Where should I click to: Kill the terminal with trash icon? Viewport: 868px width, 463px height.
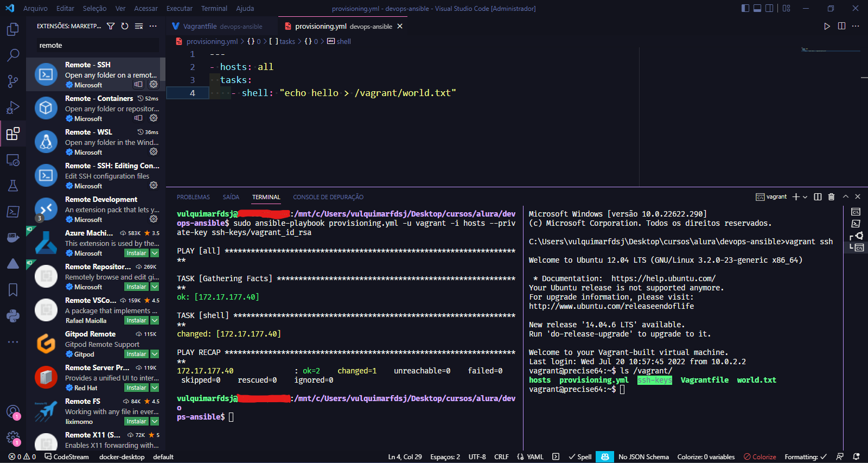(831, 196)
